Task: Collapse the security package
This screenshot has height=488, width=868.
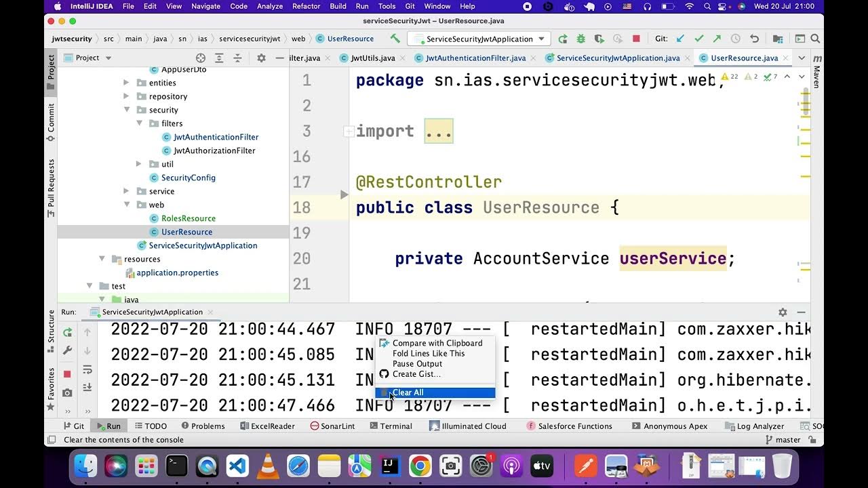Action: (x=126, y=110)
